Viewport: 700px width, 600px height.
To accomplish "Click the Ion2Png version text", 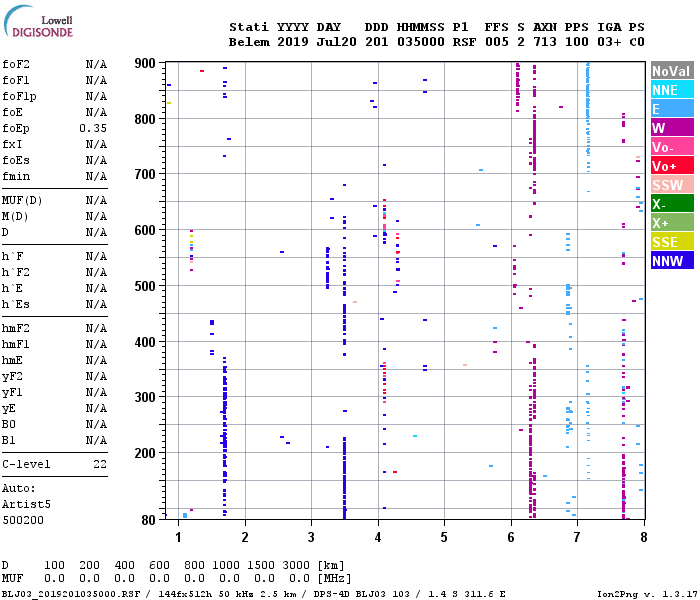I will (x=647, y=594).
